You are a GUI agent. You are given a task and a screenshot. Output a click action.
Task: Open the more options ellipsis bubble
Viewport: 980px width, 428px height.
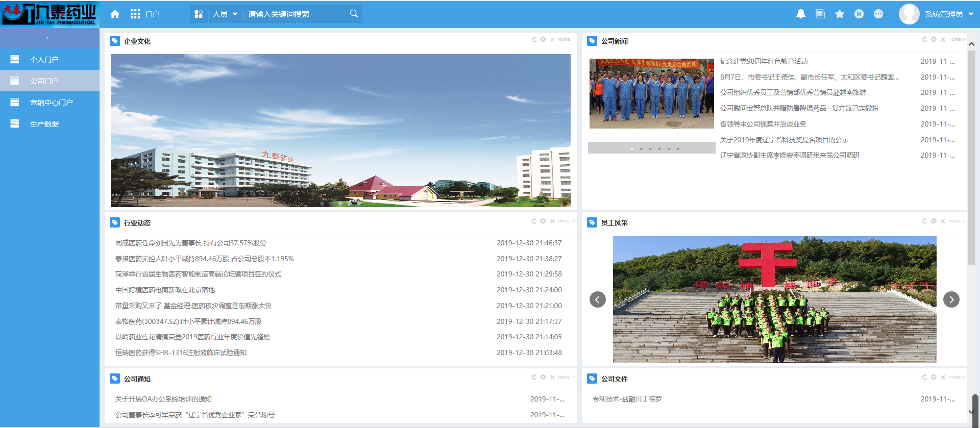coord(878,14)
